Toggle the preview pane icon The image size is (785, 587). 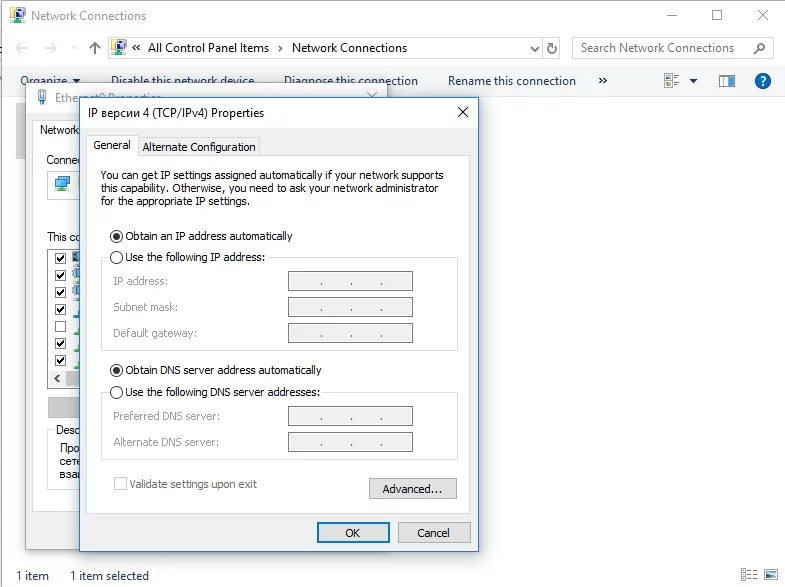tap(727, 81)
